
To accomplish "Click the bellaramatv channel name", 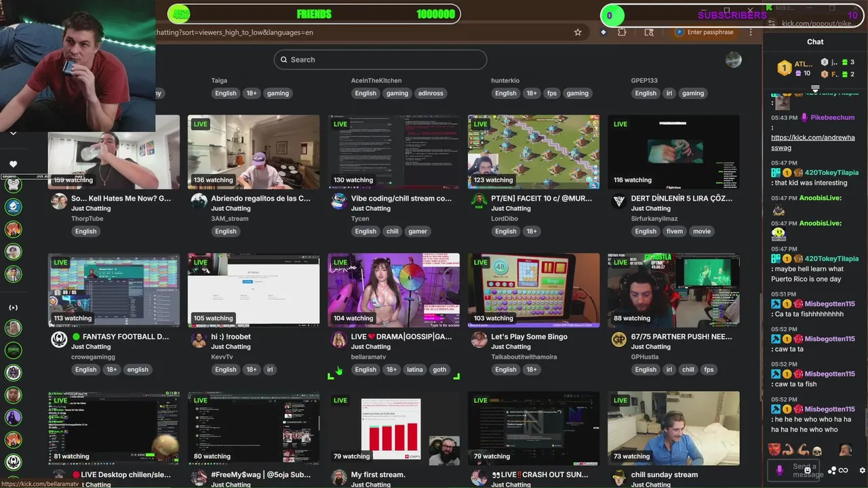I will click(x=368, y=357).
